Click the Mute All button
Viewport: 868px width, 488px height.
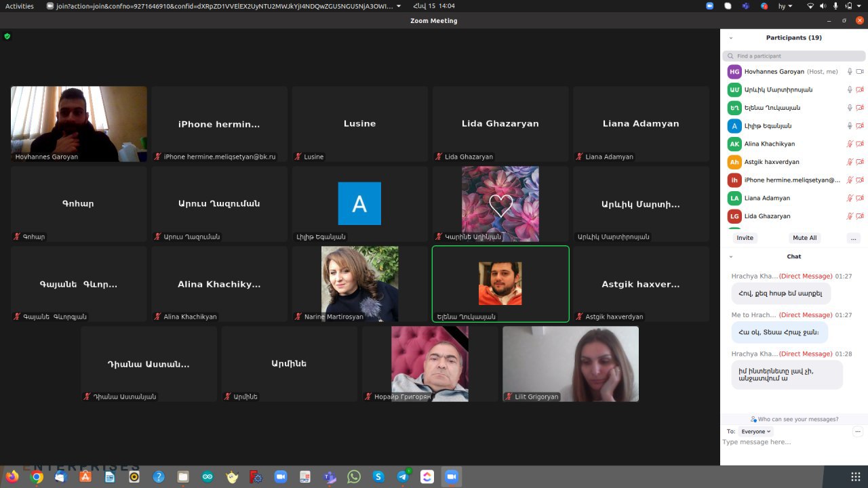[805, 238]
